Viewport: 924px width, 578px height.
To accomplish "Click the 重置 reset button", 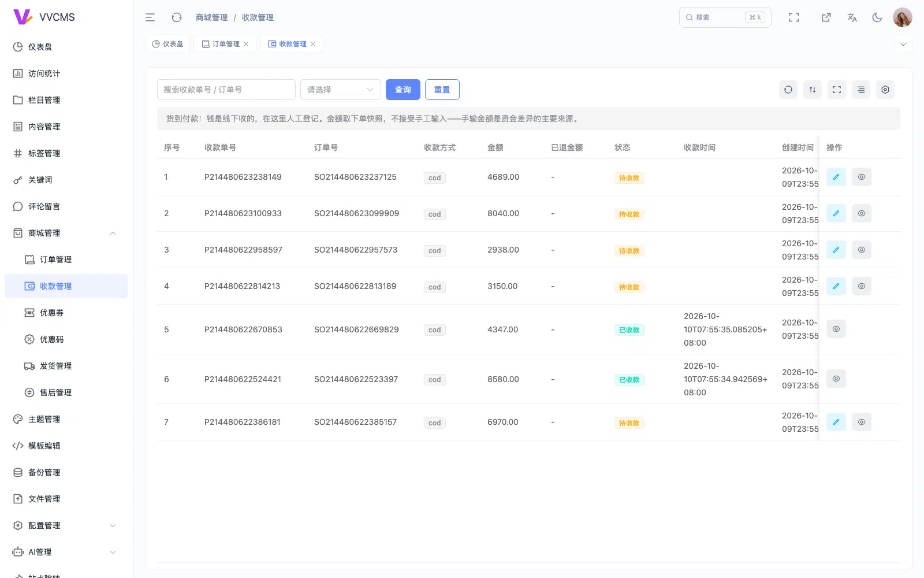I will tap(442, 90).
